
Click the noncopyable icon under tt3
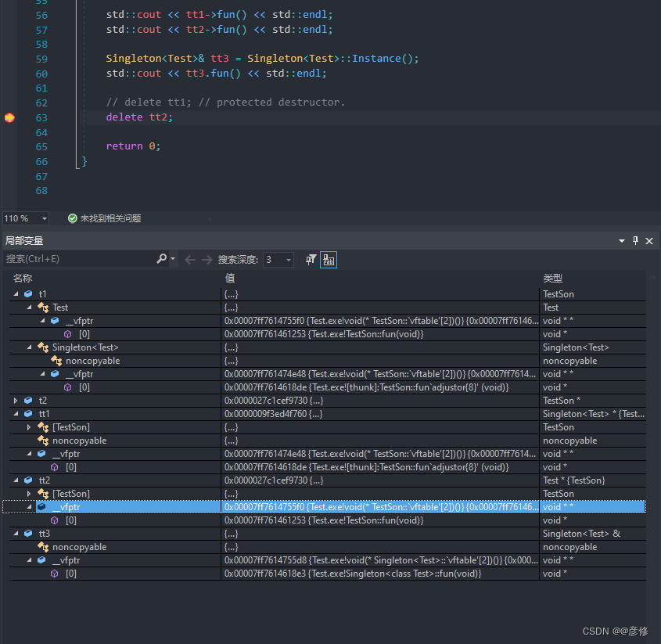pos(43,547)
